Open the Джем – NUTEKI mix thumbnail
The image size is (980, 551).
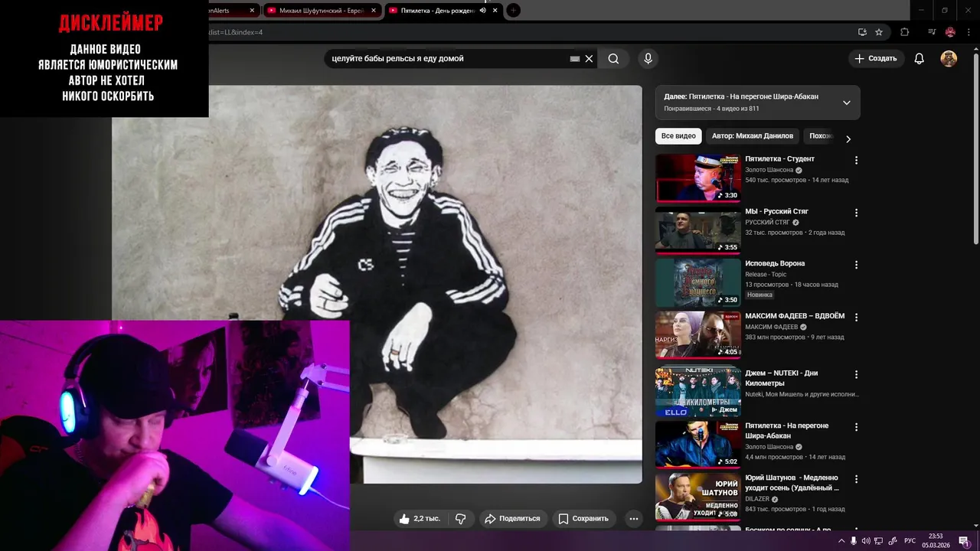coord(697,393)
